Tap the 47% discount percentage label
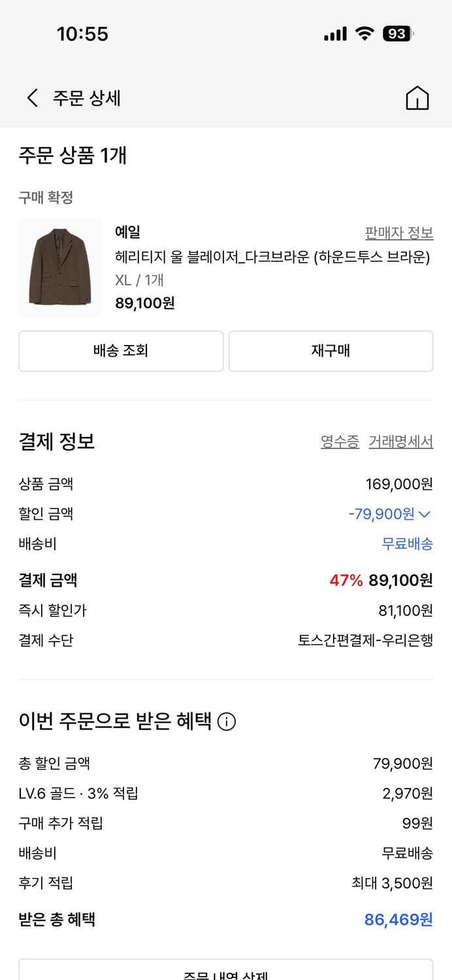The height and width of the screenshot is (980, 452). [x=344, y=580]
